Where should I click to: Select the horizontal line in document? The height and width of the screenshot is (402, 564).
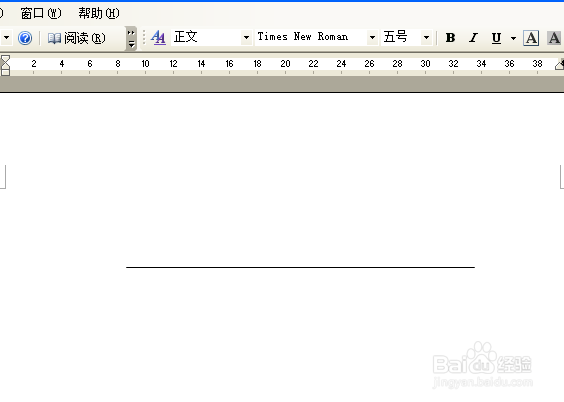coord(300,267)
